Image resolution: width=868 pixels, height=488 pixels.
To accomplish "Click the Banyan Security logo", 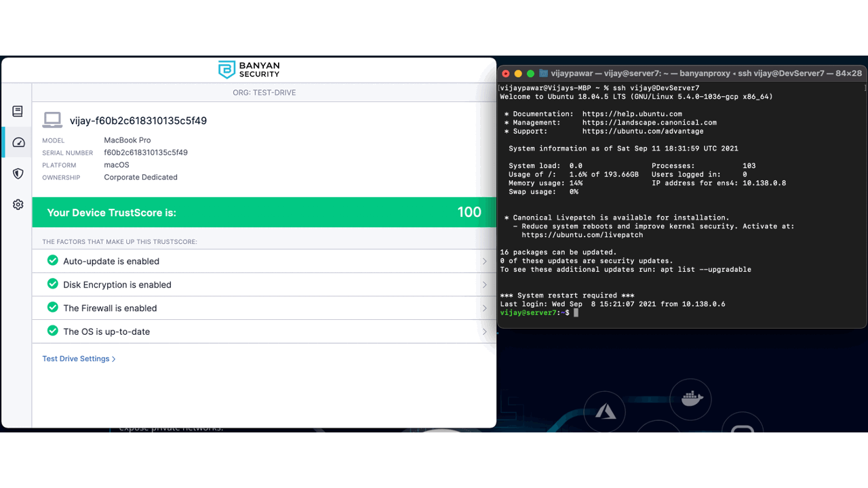I will [249, 70].
